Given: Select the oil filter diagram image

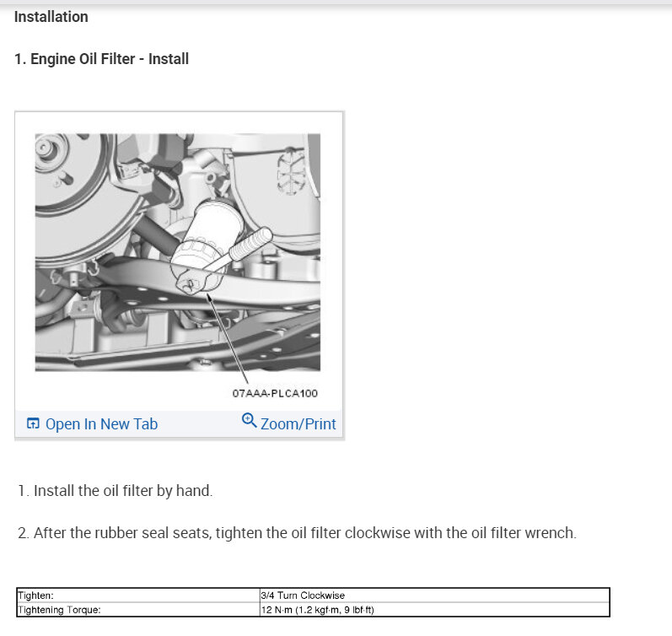Looking at the screenshot, I should [x=177, y=252].
